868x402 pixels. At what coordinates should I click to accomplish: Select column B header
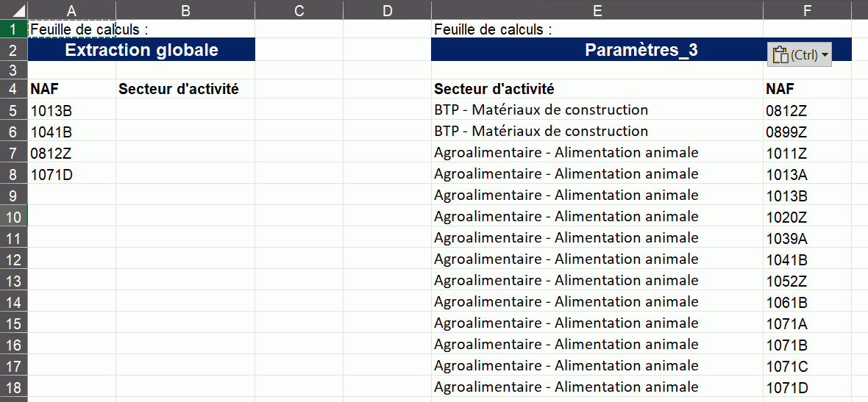[x=185, y=10]
